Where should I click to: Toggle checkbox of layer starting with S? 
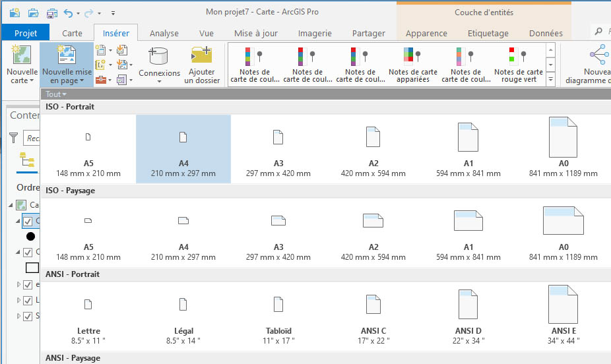click(28, 317)
